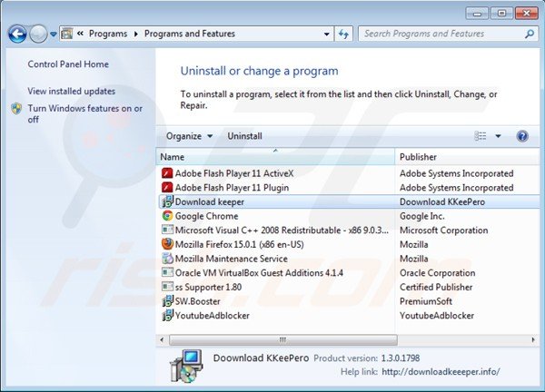Select the Adobe Flash Player 11 ActiveX icon
The image size is (545, 392).
(x=167, y=173)
